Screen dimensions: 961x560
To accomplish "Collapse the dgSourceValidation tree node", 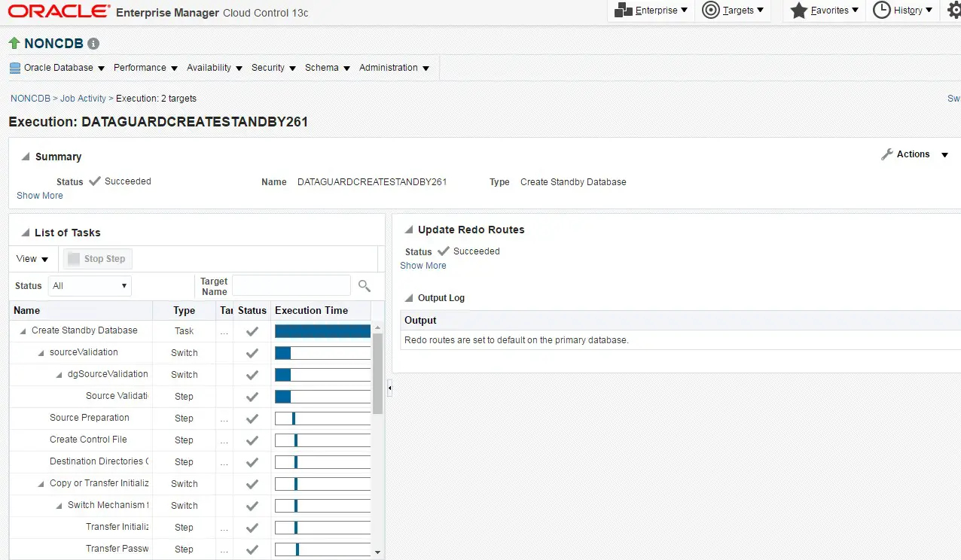I will [x=59, y=375].
